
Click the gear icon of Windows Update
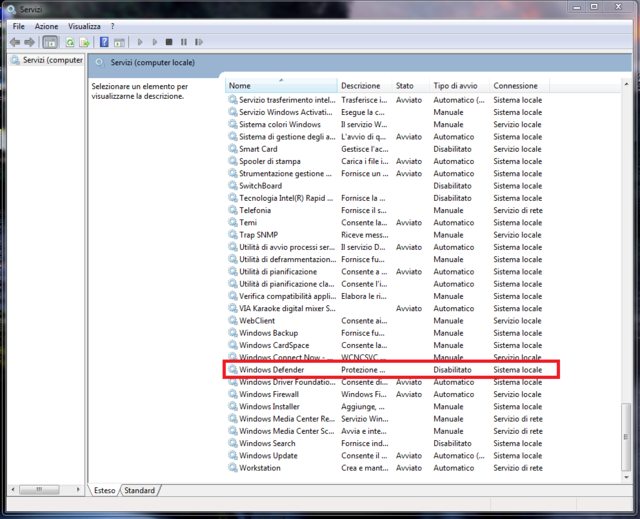tap(233, 455)
